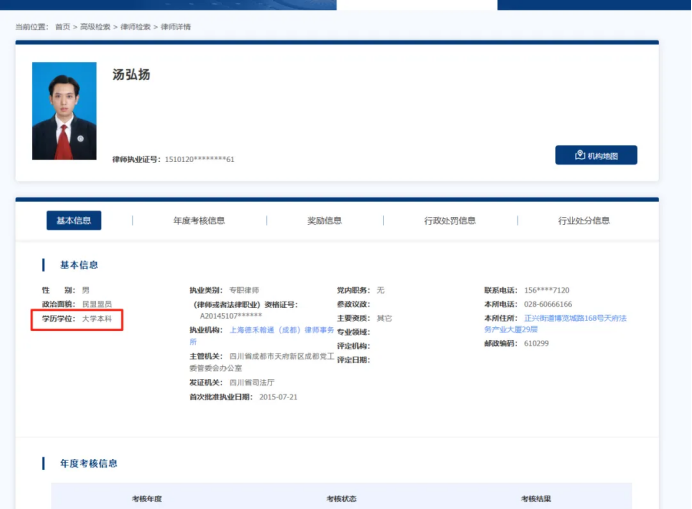Click the lawyer's portrait photo
This screenshot has height=509, width=692.
[64, 111]
